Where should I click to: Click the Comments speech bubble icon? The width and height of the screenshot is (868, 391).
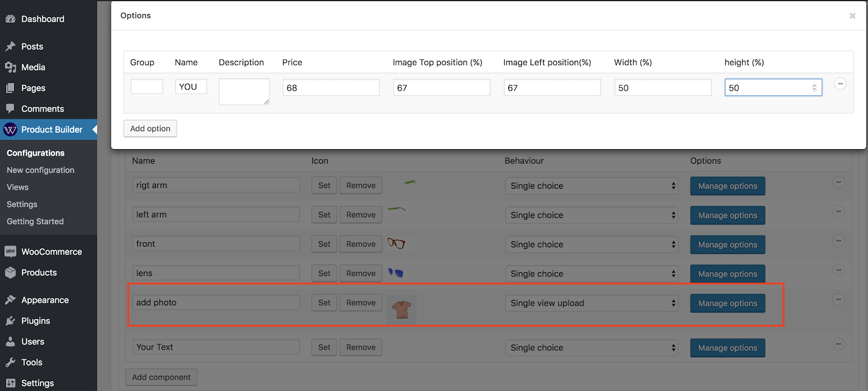pyautogui.click(x=10, y=108)
